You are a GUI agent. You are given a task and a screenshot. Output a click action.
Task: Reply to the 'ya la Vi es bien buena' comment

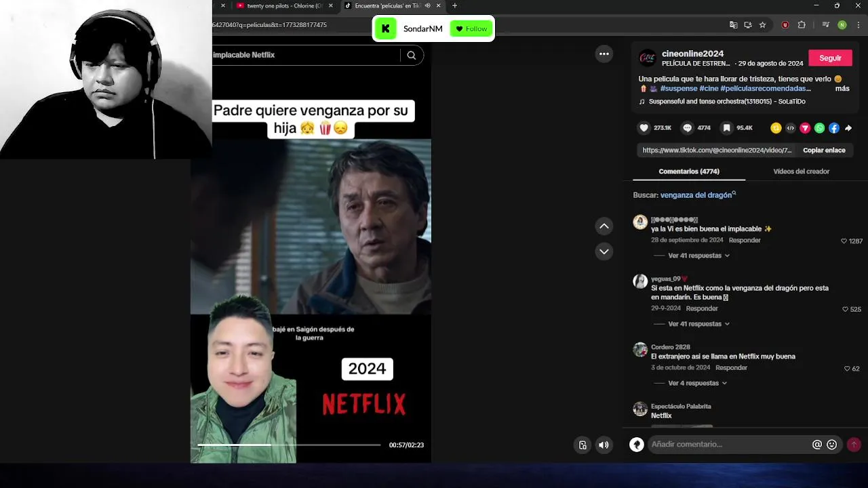[745, 241]
